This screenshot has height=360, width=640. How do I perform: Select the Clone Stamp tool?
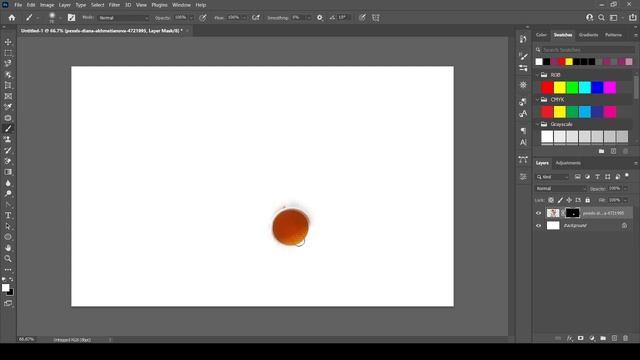coord(8,140)
